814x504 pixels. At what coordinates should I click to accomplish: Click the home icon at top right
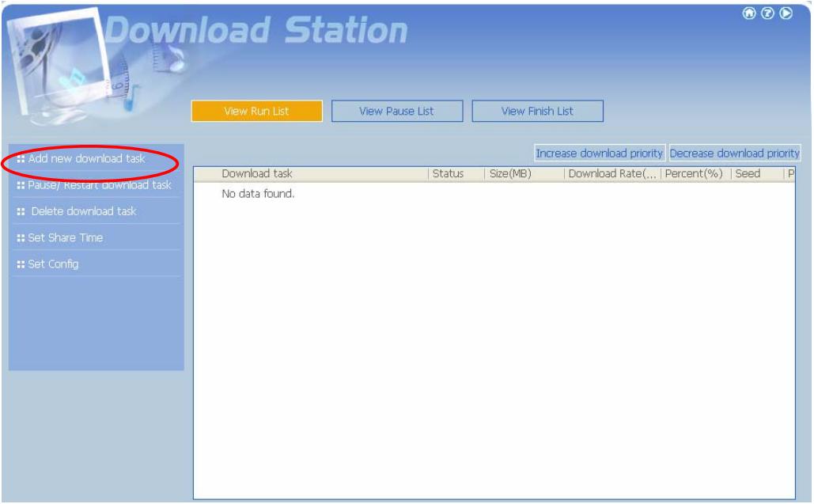748,13
